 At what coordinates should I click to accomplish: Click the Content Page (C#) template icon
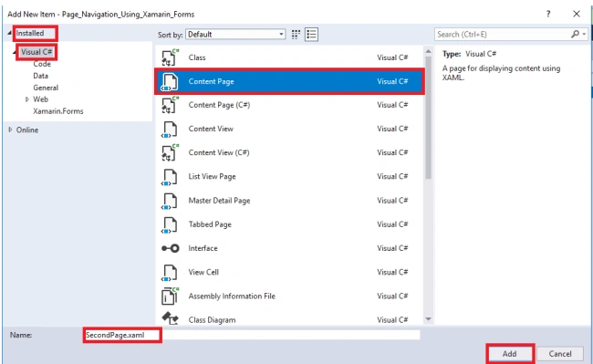[170, 105]
